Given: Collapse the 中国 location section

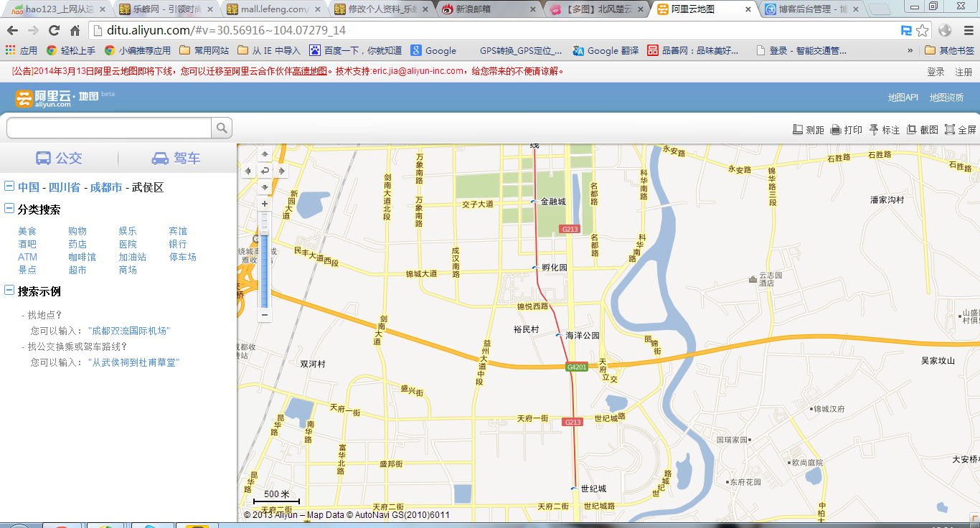Looking at the screenshot, I should 9,187.
